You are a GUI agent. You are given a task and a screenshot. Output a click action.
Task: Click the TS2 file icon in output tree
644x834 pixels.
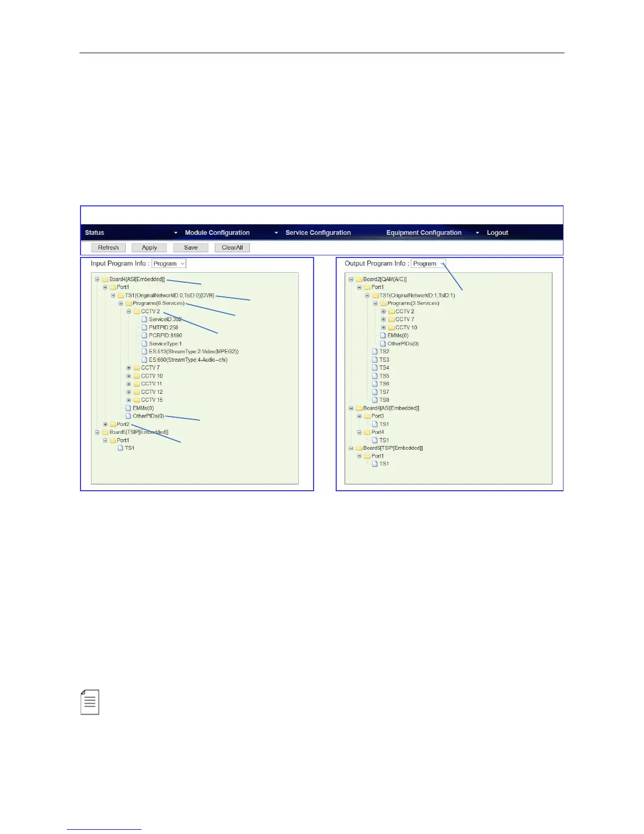click(x=375, y=352)
